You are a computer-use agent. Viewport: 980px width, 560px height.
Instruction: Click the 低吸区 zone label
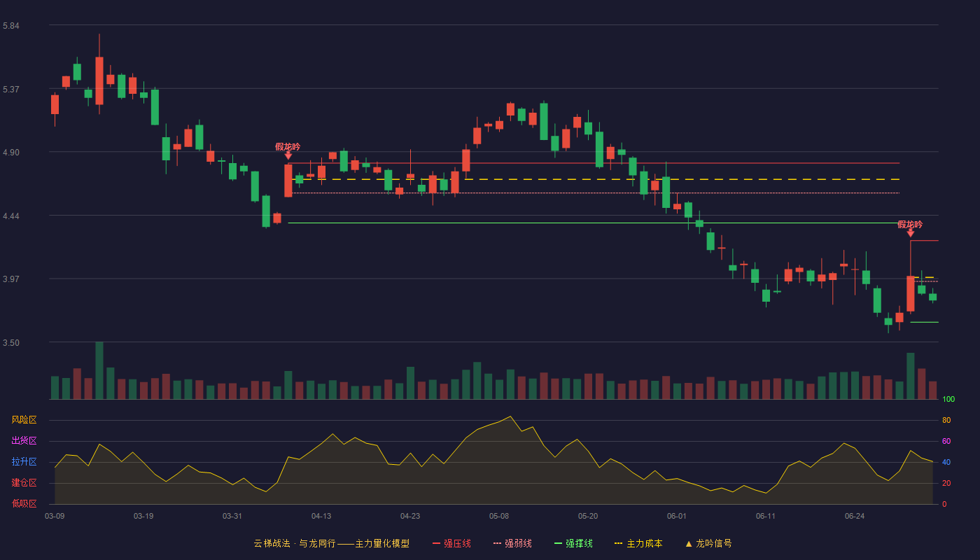click(x=24, y=504)
